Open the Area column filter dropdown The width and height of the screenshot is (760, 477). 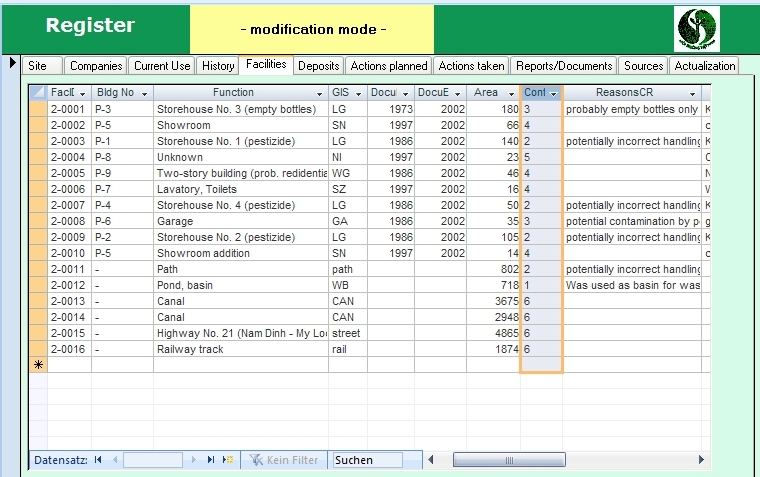pyautogui.click(x=510, y=93)
